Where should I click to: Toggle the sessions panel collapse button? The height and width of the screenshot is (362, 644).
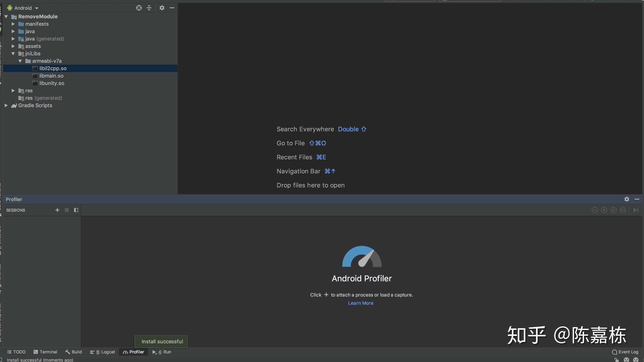pyautogui.click(x=76, y=210)
